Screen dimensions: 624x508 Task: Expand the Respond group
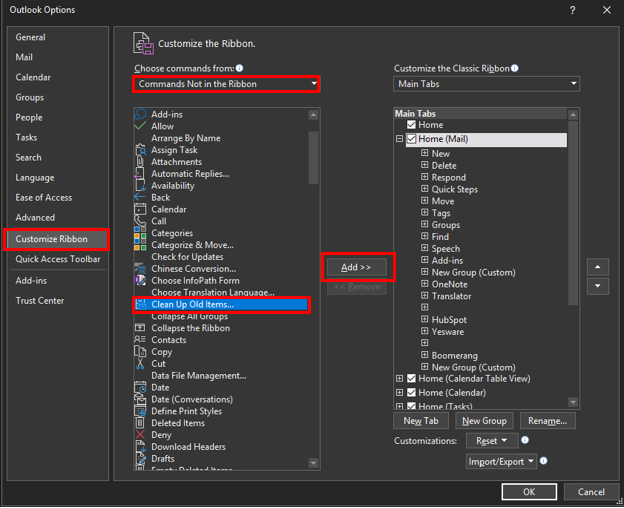(x=425, y=177)
